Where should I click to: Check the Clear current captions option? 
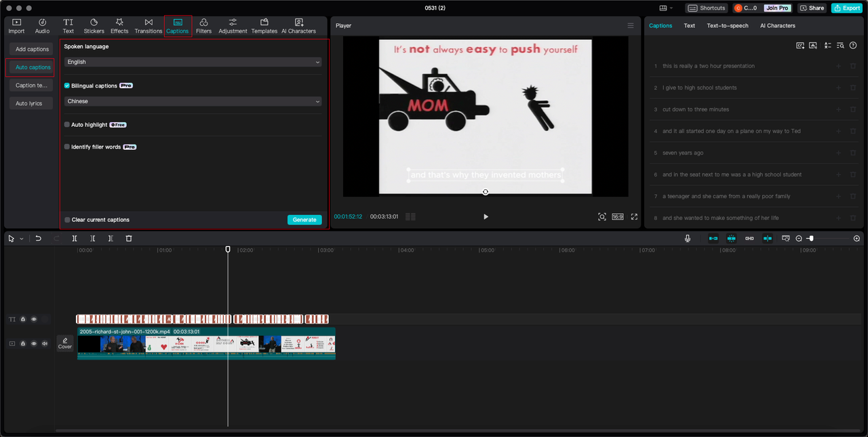(67, 220)
